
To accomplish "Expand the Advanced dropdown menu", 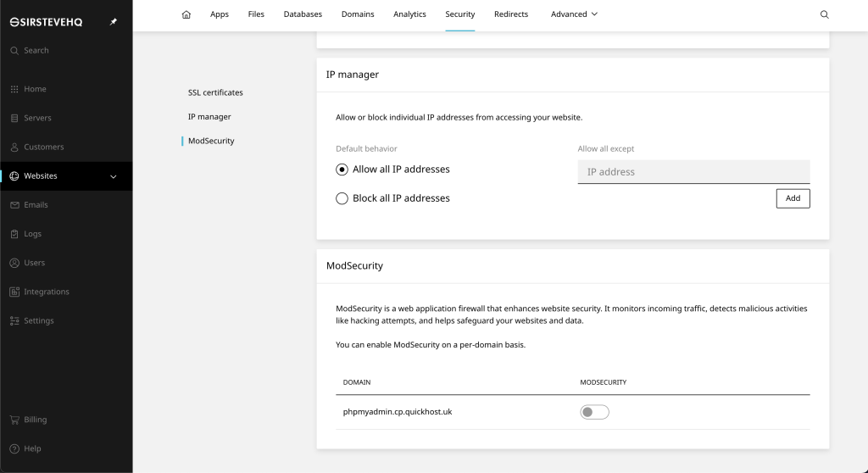I will tap(574, 14).
